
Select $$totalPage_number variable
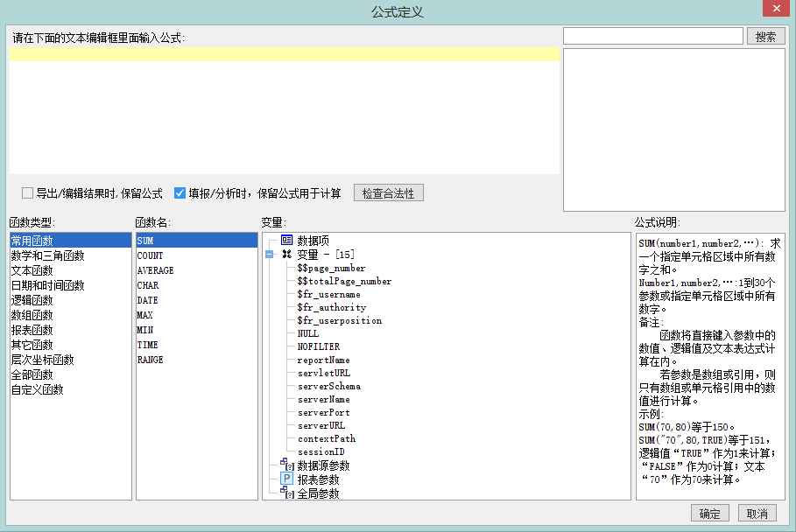[x=344, y=281]
